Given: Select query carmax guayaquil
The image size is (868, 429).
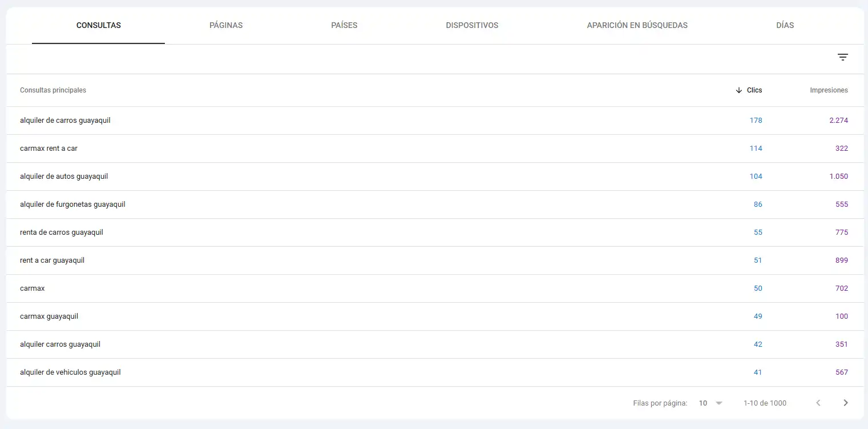Looking at the screenshot, I should pyautogui.click(x=49, y=316).
